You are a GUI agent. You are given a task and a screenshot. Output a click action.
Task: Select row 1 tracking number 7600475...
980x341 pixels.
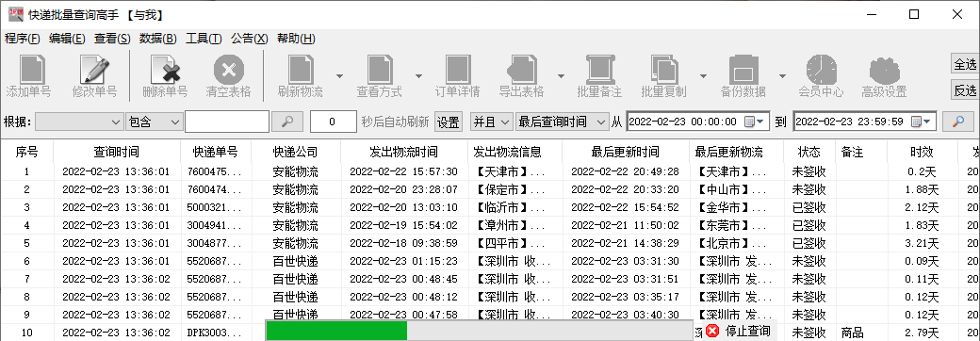(x=214, y=171)
